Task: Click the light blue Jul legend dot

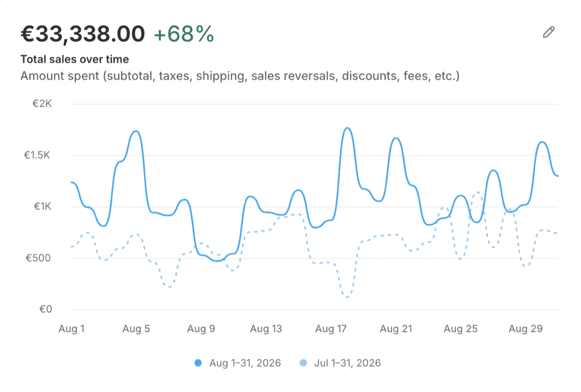Action: pos(303,363)
